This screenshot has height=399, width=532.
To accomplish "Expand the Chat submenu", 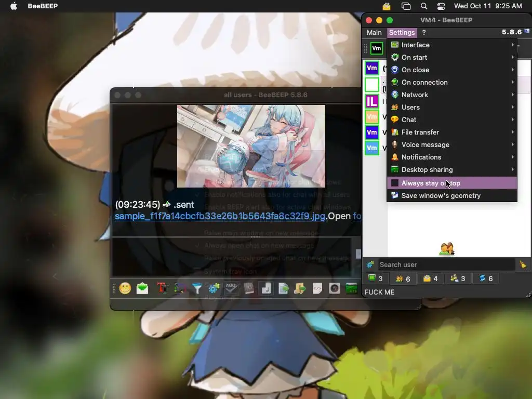I will [452, 120].
